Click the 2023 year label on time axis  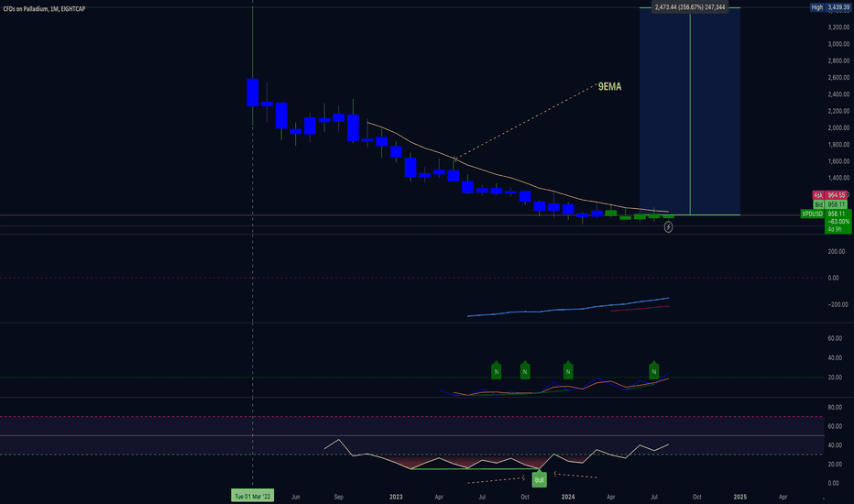pos(396,497)
